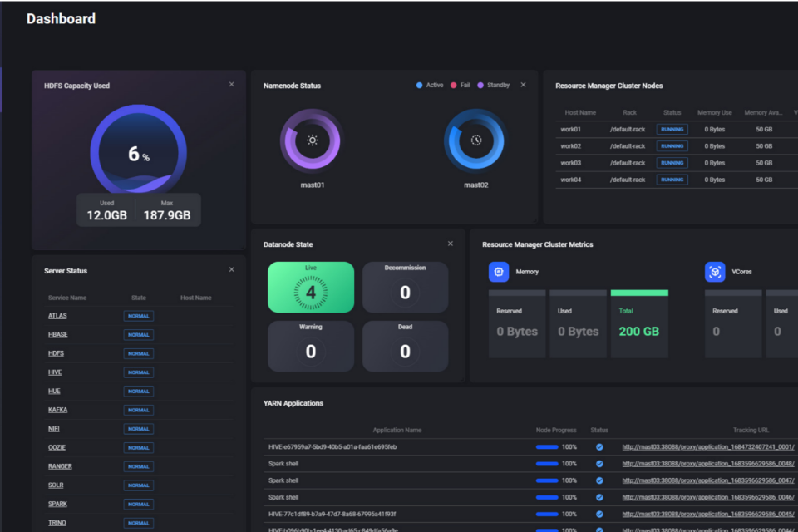
Task: Open the KAFKA service link
Action: pyautogui.click(x=58, y=410)
